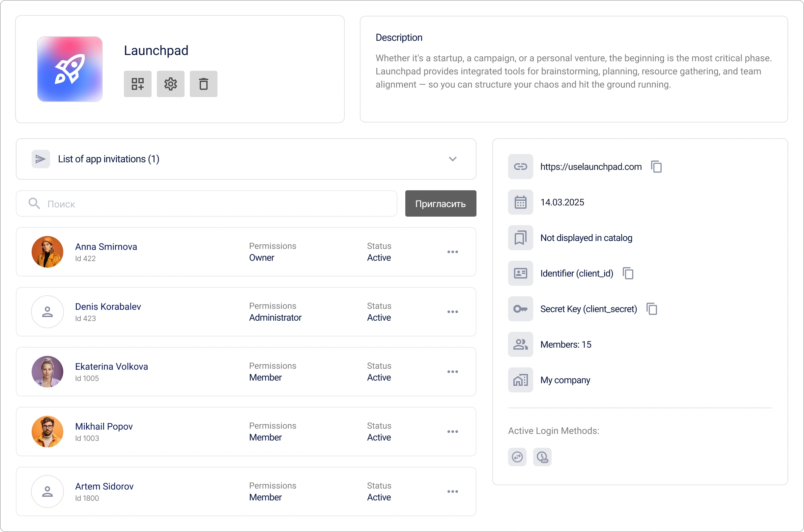Screen dimensions: 804x532
Task: Select My company entry in the sidebar
Action: click(x=565, y=380)
